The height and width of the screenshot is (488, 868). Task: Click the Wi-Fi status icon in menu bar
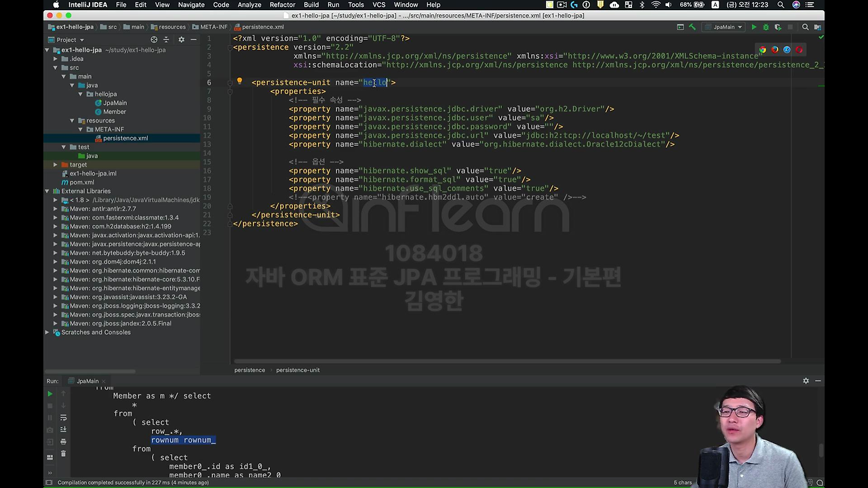(656, 5)
